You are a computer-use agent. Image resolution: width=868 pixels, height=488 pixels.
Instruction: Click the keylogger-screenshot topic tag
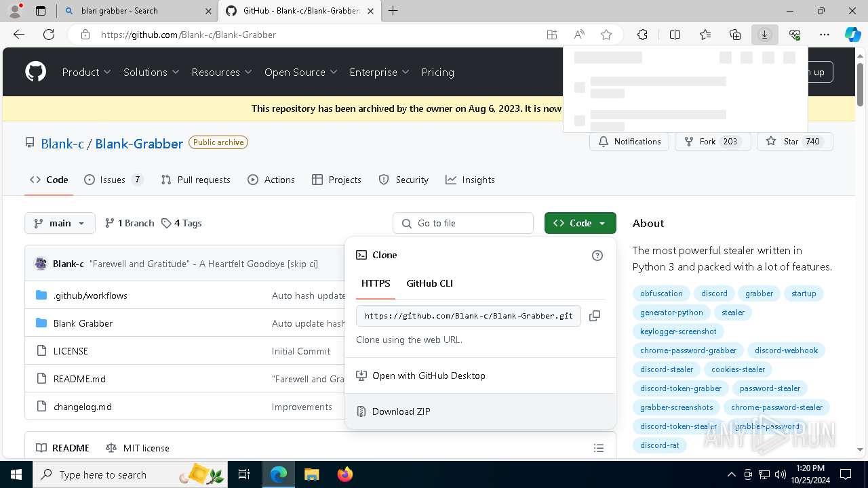coord(678,331)
